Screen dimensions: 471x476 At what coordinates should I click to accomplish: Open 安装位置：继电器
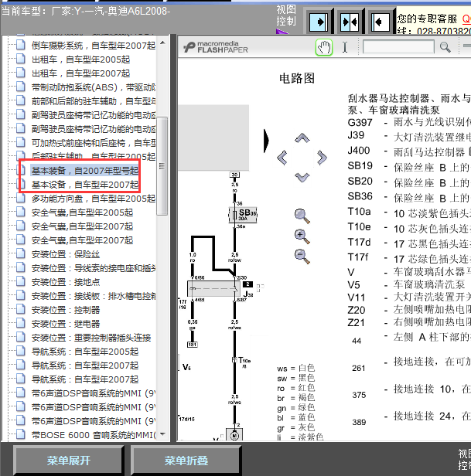tap(65, 324)
